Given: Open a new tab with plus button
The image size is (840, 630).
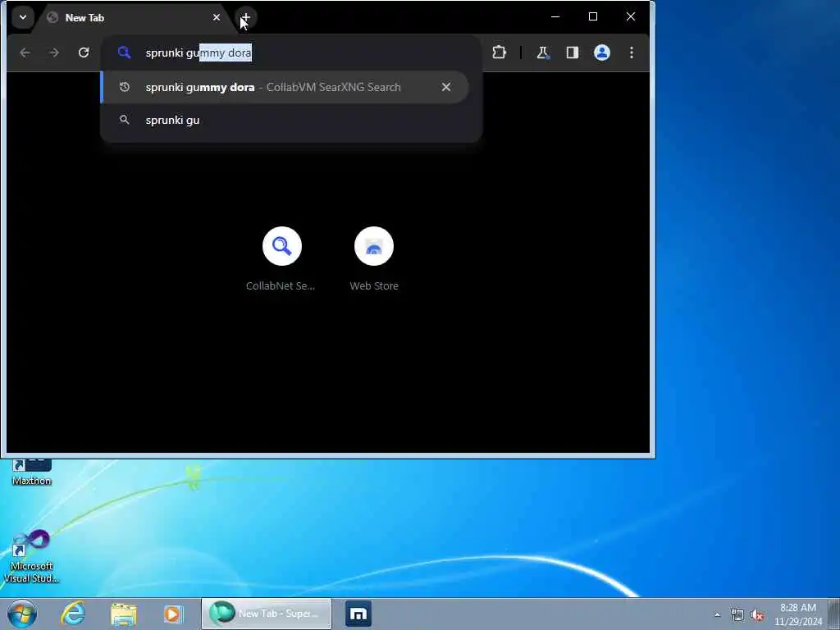Looking at the screenshot, I should coord(245,18).
